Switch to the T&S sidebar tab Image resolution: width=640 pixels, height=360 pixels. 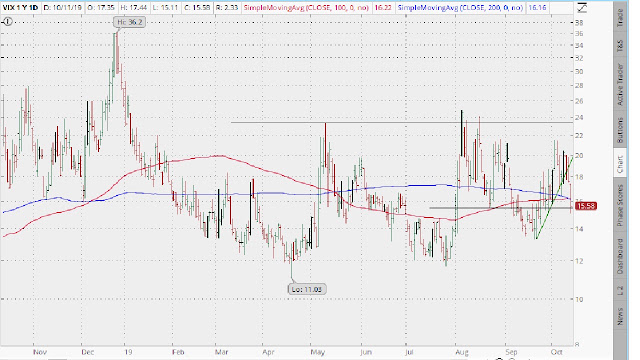tap(620, 45)
